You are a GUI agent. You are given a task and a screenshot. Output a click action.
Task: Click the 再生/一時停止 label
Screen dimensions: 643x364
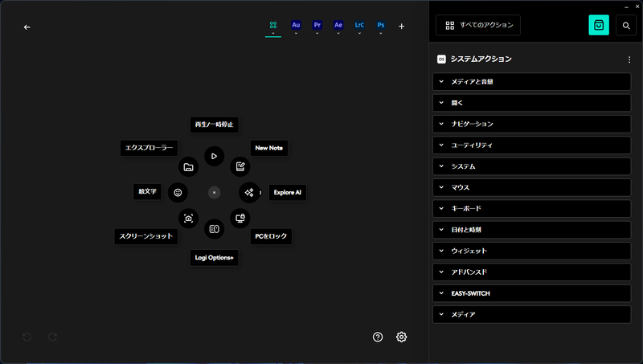click(x=214, y=125)
